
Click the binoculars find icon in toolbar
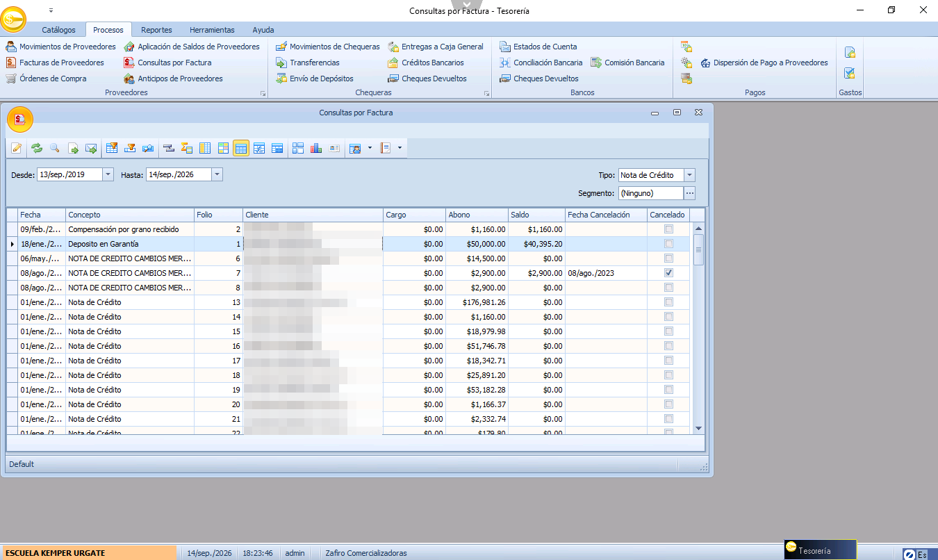coord(148,148)
